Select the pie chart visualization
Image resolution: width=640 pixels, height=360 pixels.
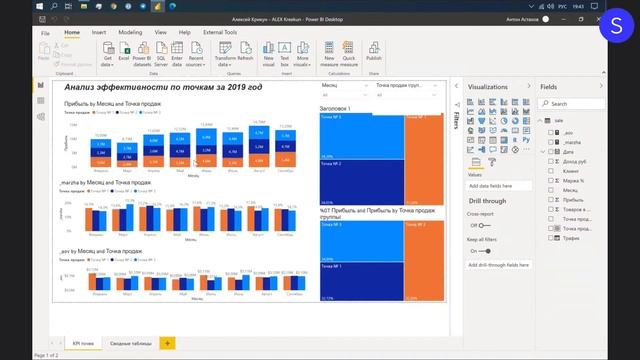coord(504,121)
